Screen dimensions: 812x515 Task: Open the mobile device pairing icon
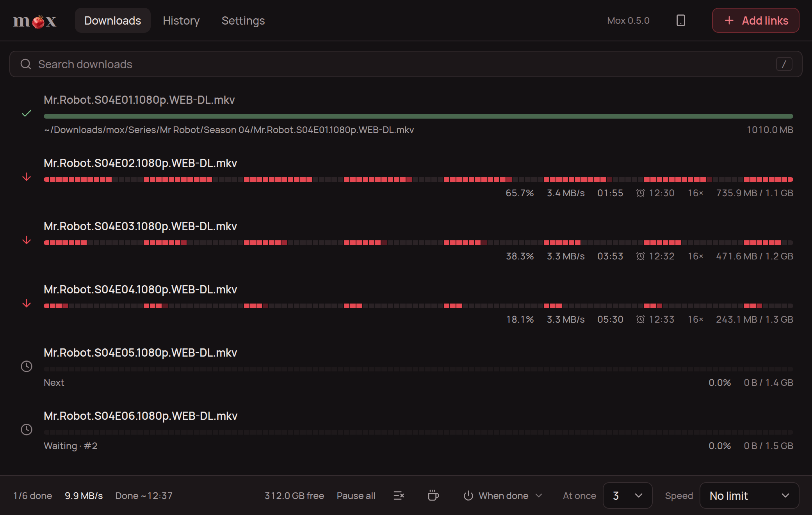click(x=680, y=20)
